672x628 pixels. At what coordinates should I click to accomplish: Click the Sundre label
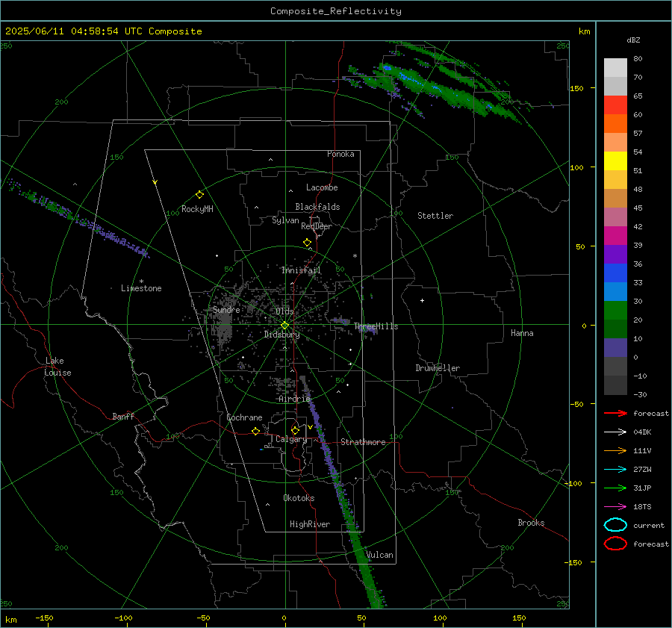click(226, 309)
